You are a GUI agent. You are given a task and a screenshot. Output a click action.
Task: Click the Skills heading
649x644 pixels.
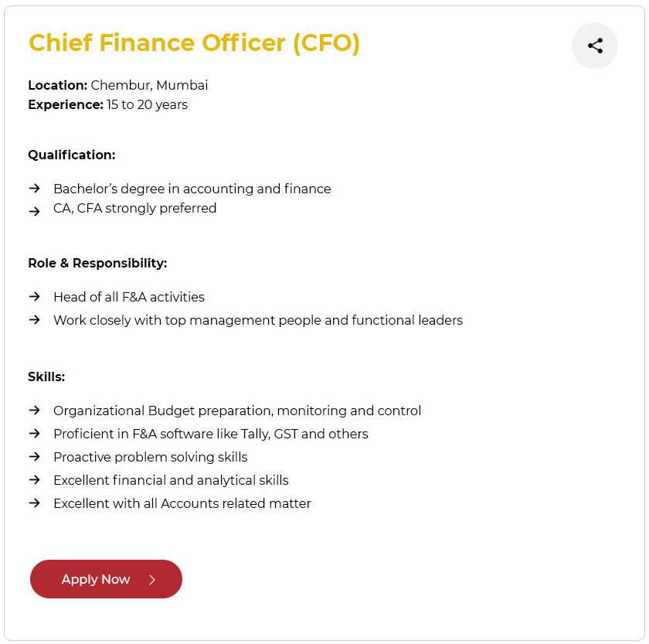point(46,377)
